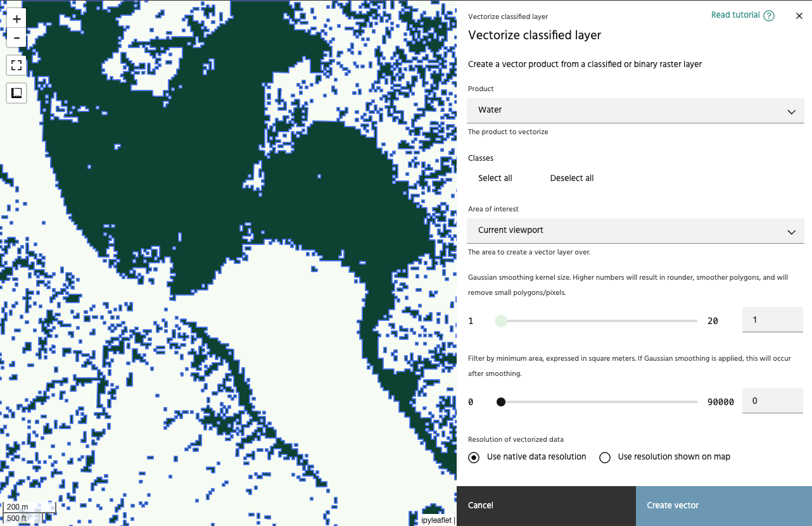
Task: Click the minimum area filter slider handle
Action: [501, 402]
